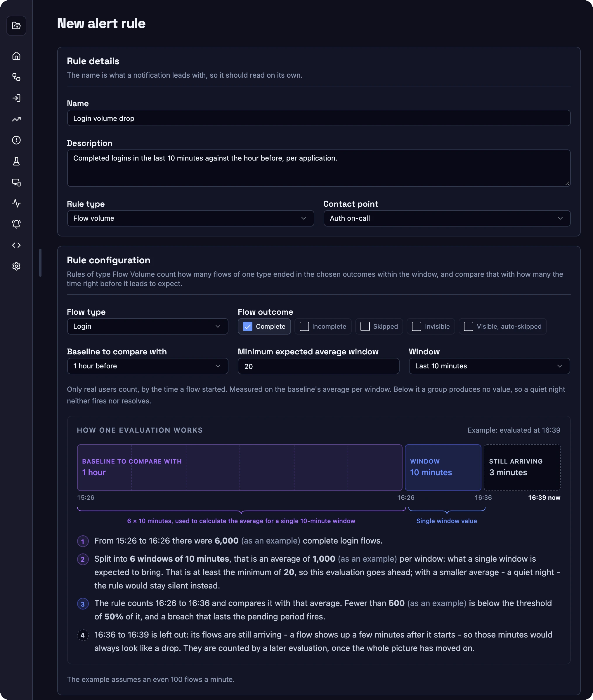Open the devices monitor sidebar icon
This screenshot has width=593, height=700.
click(16, 182)
